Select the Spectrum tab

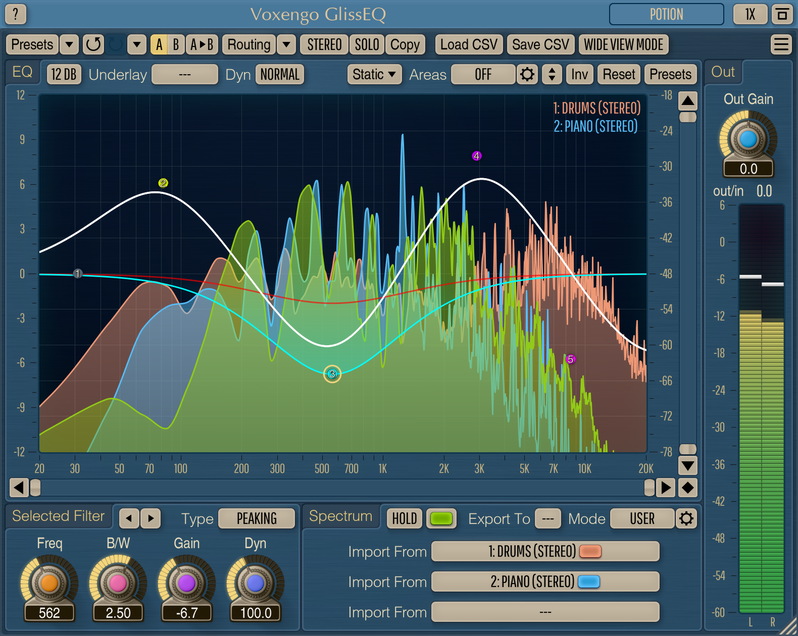(340, 516)
